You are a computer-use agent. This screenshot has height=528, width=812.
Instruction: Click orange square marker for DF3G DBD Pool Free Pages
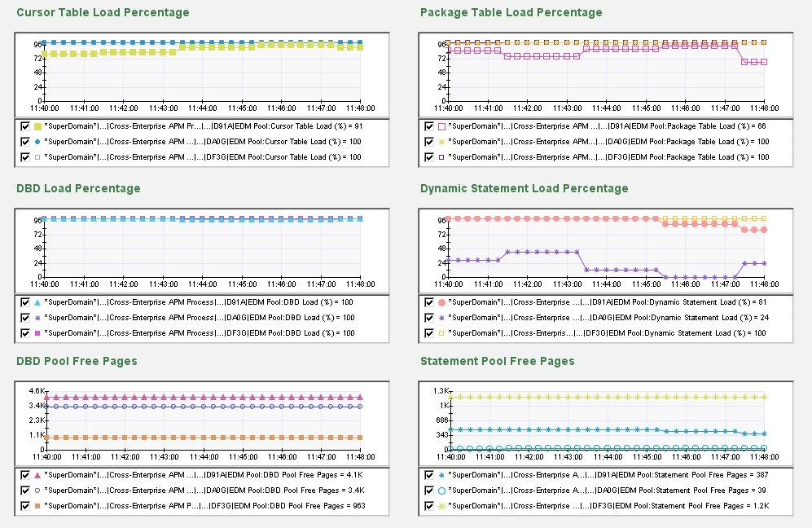[37, 506]
